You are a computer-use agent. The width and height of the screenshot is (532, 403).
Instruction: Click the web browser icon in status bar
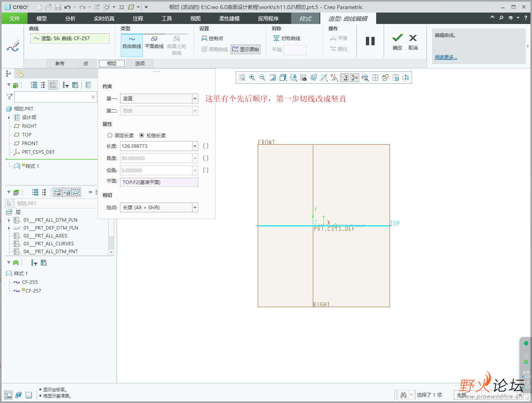click(x=18, y=395)
